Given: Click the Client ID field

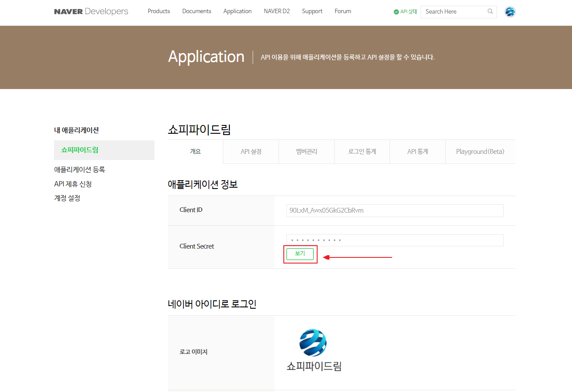Looking at the screenshot, I should [x=395, y=210].
